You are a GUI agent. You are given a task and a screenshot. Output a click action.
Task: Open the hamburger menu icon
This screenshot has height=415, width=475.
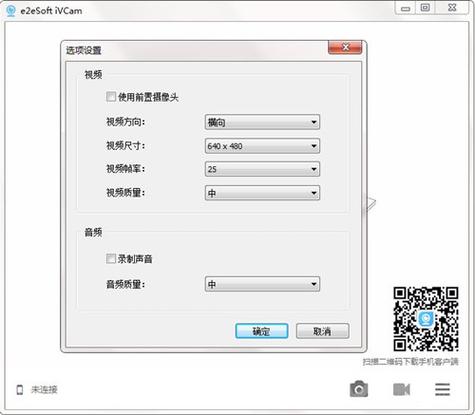click(x=442, y=389)
